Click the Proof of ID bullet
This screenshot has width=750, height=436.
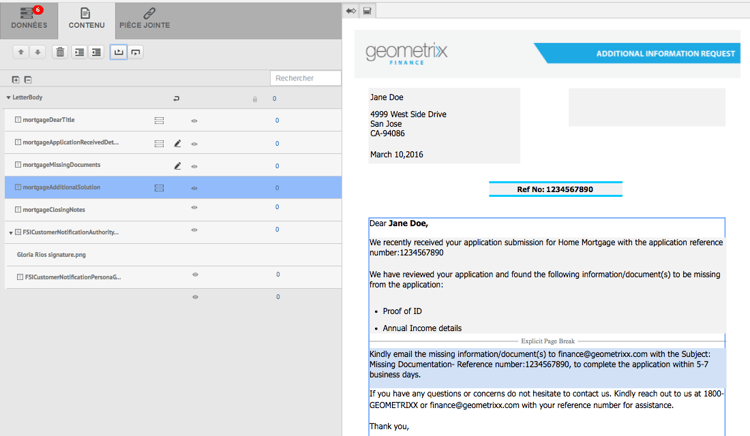pos(402,311)
